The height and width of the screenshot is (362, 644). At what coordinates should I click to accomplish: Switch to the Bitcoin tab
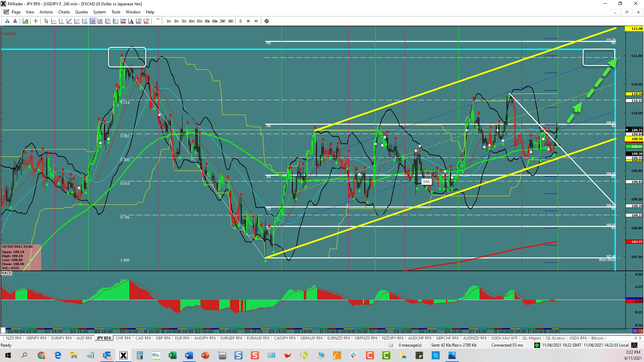click(597, 338)
